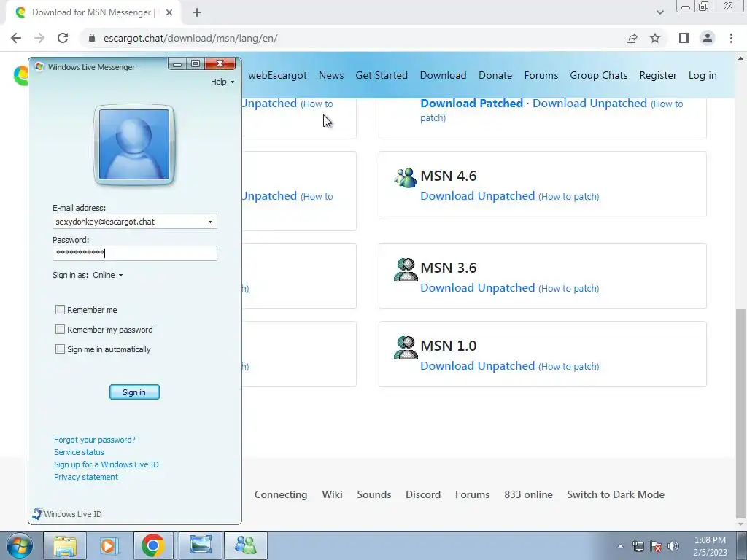Download Unpatched for MSN 4.6
Image resolution: width=747 pixels, height=560 pixels.
pyautogui.click(x=477, y=195)
